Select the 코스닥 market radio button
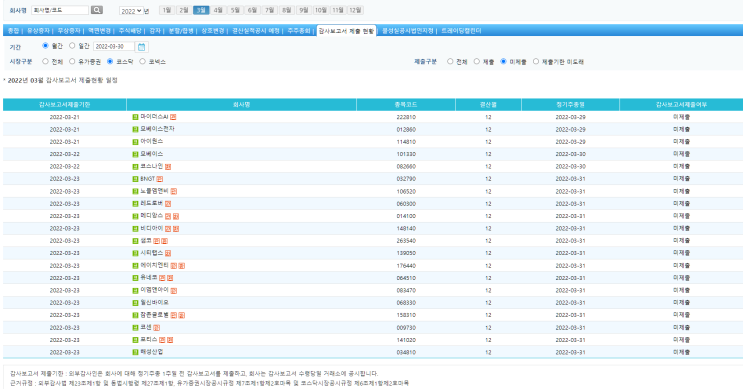 (110, 62)
